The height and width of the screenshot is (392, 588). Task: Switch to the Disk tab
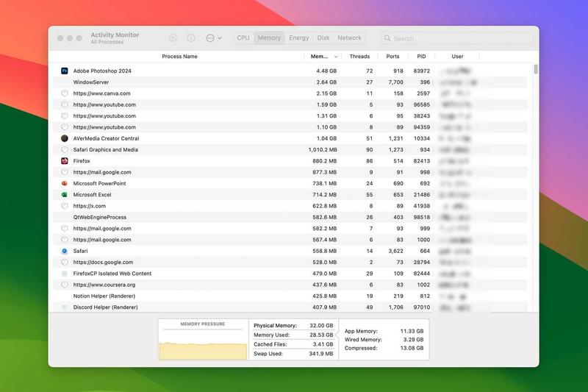pyautogui.click(x=323, y=38)
